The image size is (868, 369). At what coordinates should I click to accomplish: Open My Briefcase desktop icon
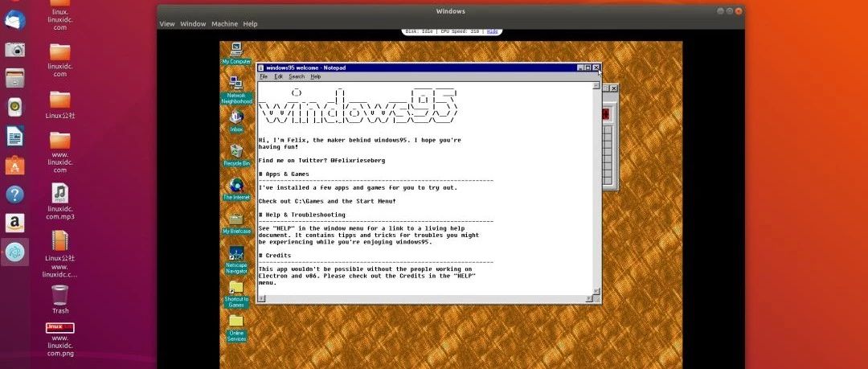pos(236,223)
